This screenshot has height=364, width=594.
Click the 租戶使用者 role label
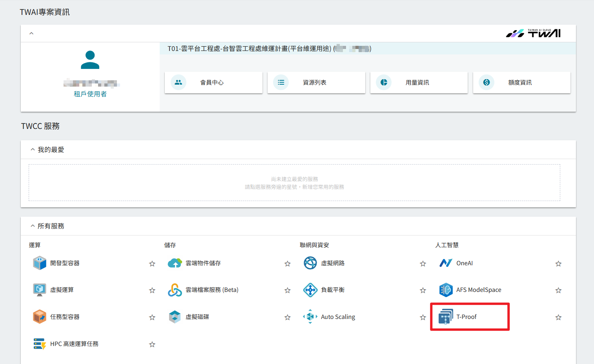[x=90, y=94]
